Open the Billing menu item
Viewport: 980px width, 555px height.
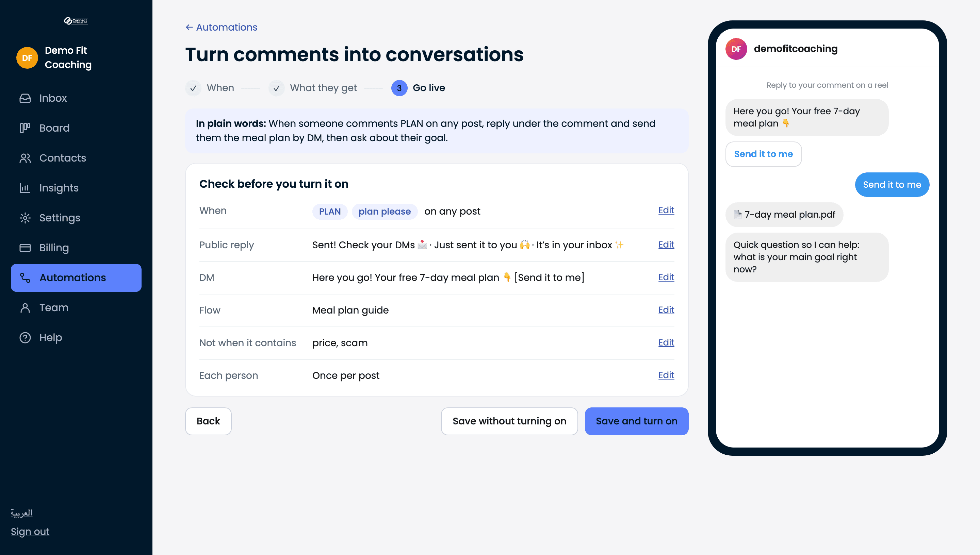click(x=76, y=248)
